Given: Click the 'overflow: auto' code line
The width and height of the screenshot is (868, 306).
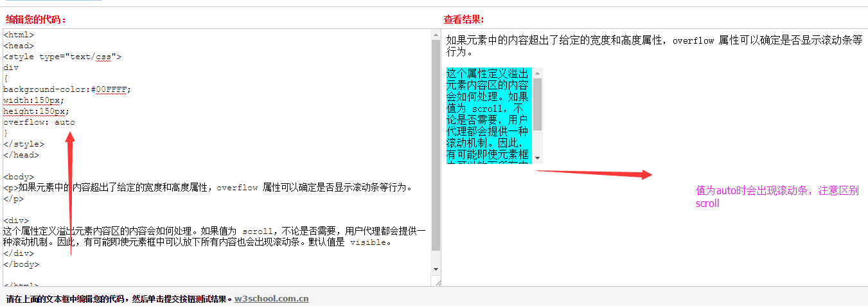Looking at the screenshot, I should point(39,122).
